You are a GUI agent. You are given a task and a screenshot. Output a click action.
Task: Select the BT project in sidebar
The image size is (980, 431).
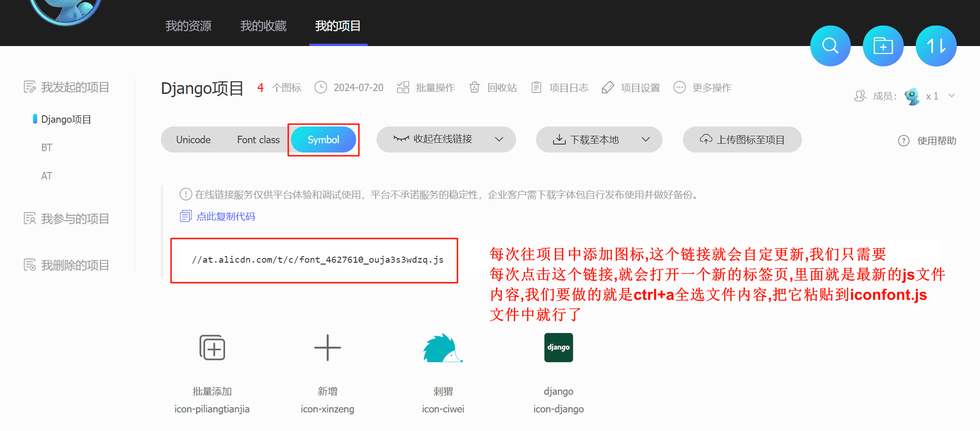(x=46, y=148)
